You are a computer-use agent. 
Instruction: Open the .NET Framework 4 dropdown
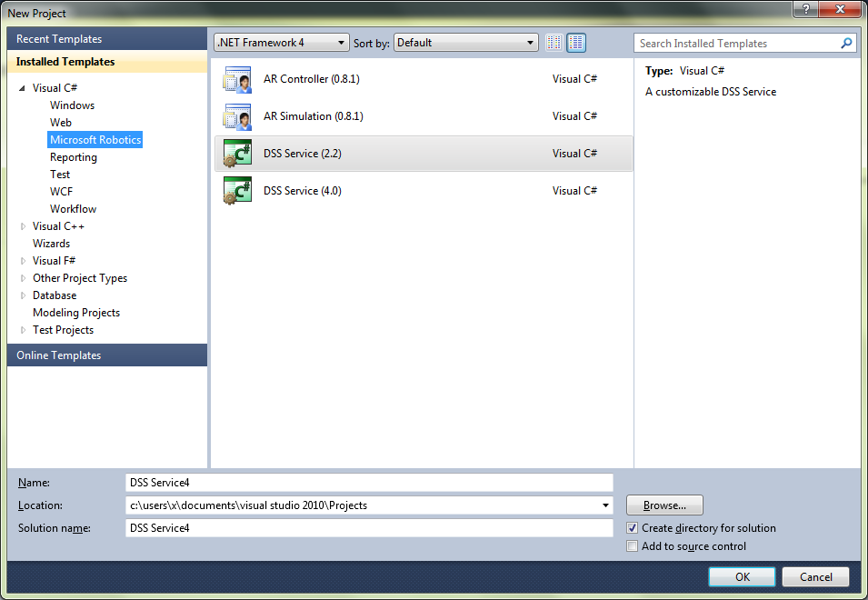coord(282,43)
